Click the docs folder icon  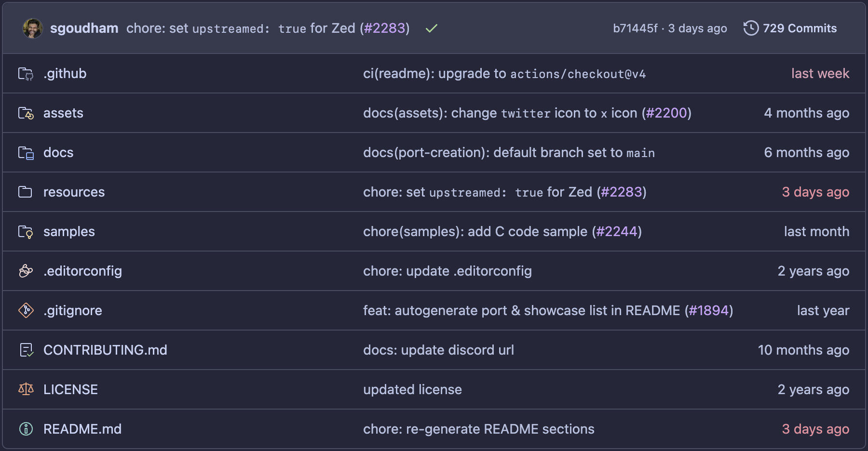click(x=26, y=153)
